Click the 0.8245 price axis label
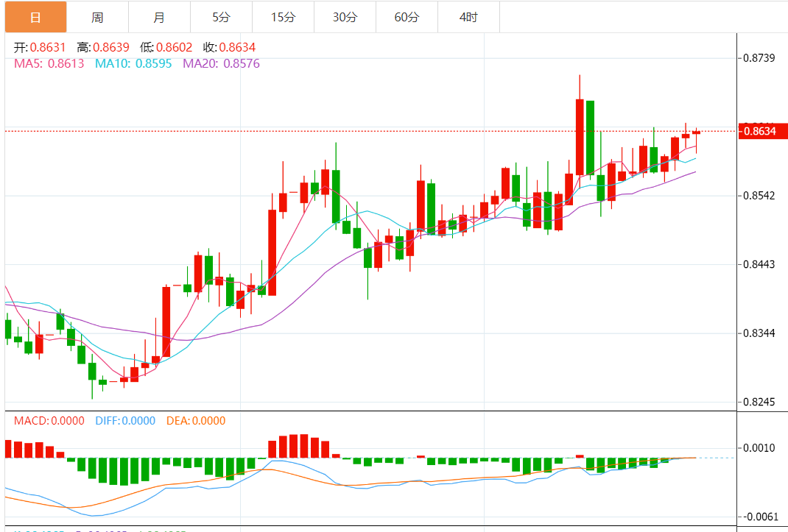Image resolution: width=788 pixels, height=532 pixels. pyautogui.click(x=759, y=402)
